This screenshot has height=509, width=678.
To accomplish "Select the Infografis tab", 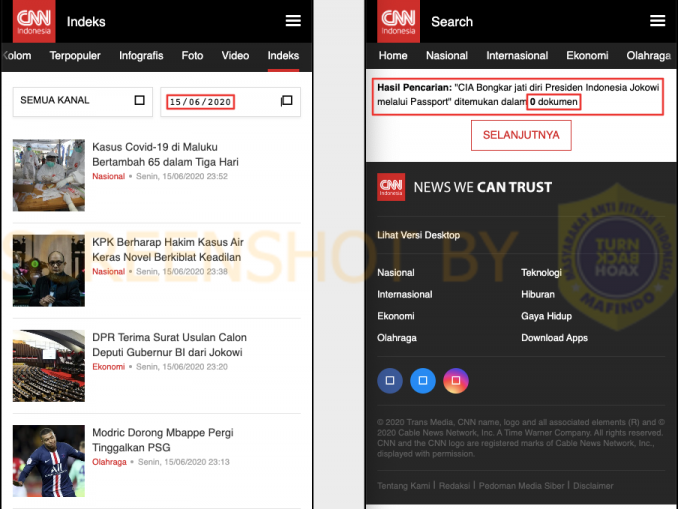I will 141,56.
